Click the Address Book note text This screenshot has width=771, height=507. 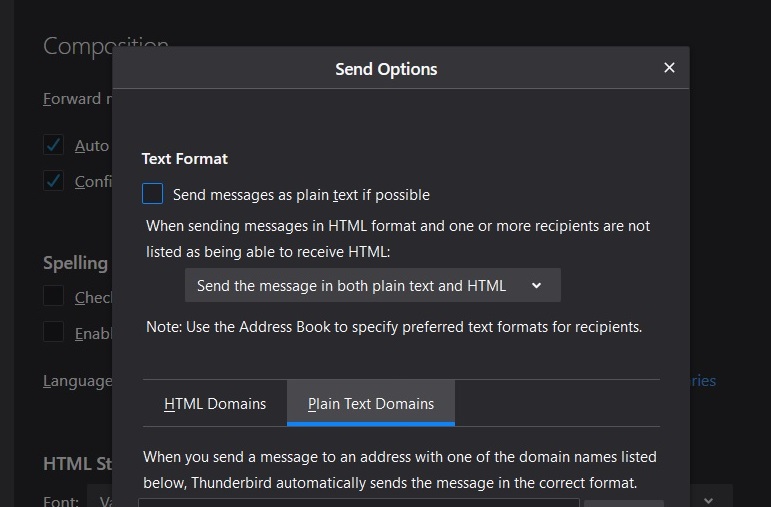394,327
